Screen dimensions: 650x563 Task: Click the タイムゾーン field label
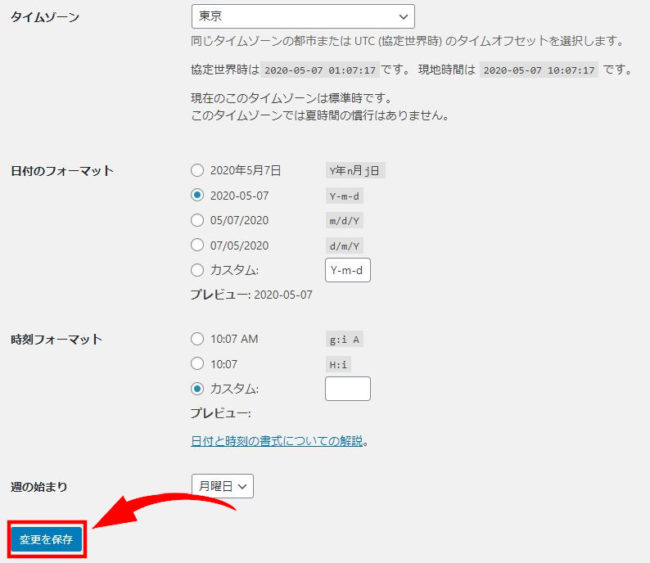45,18
